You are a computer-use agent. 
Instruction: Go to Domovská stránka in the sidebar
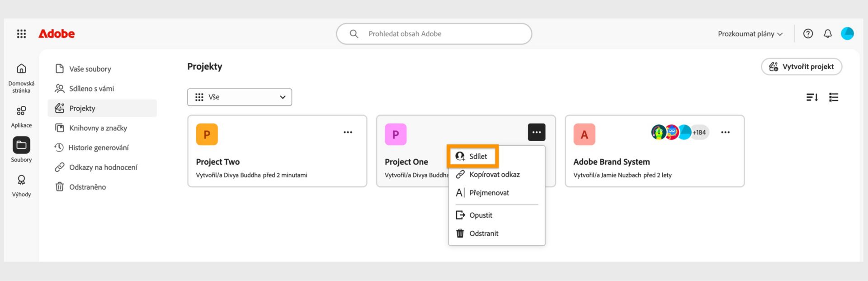coord(21,78)
